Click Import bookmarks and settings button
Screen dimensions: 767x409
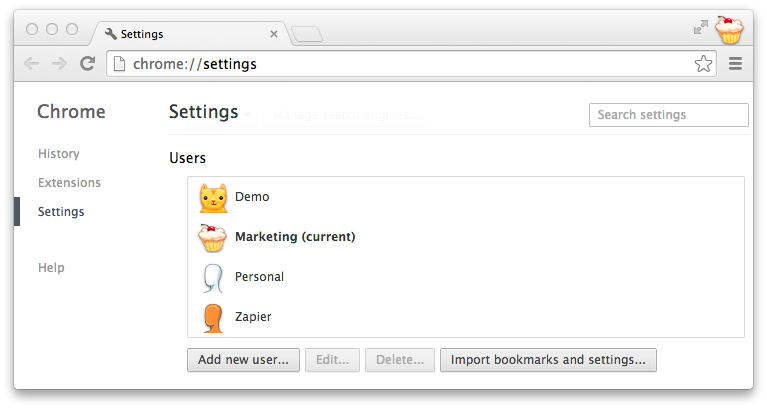point(548,360)
